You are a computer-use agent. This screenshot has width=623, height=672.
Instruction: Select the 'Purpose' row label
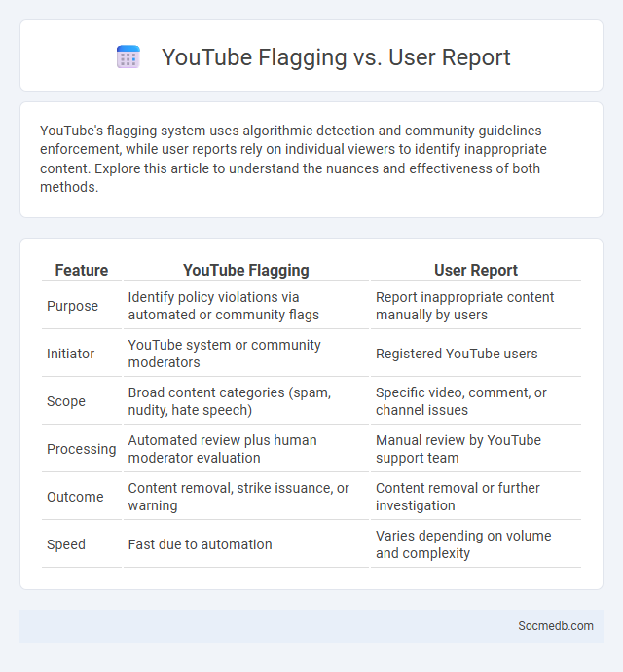pyautogui.click(x=72, y=306)
